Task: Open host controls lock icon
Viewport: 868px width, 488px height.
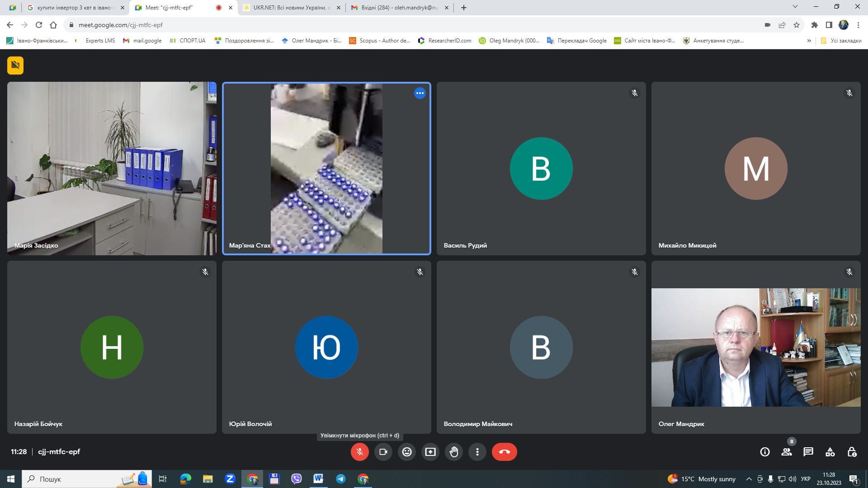Action: pyautogui.click(x=852, y=452)
